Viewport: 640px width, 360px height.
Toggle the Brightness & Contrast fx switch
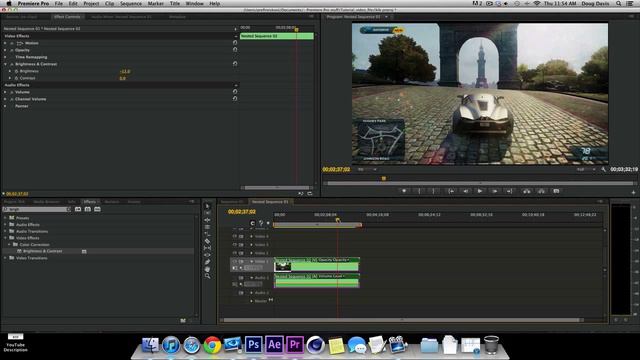click(12, 64)
